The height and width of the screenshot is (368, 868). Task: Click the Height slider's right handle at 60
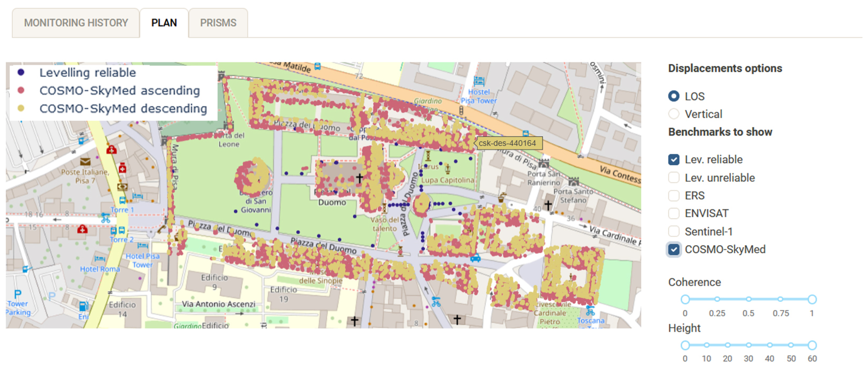[x=812, y=345]
